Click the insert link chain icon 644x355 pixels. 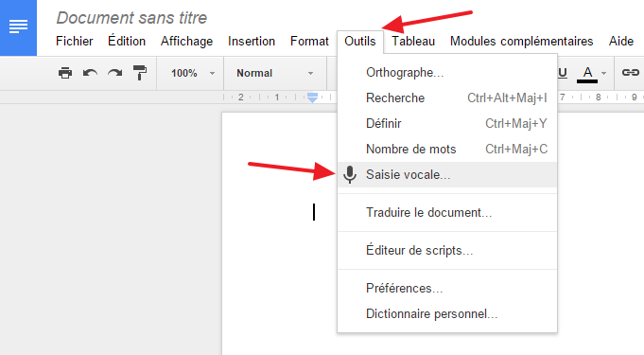(630, 73)
